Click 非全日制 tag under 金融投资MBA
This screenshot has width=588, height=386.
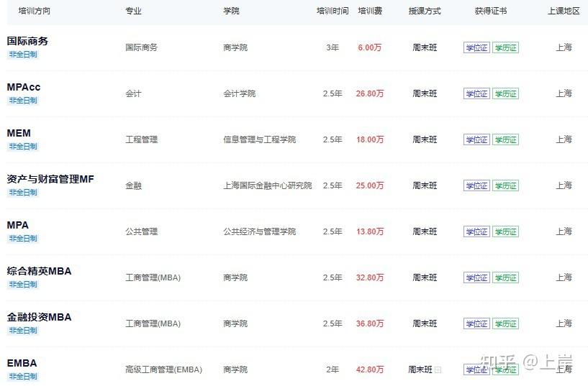(23, 331)
